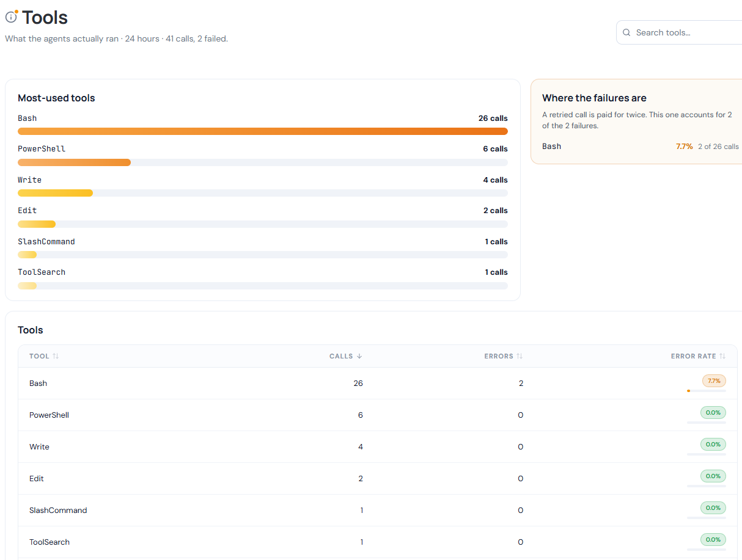This screenshot has width=742, height=560.
Task: Click the 0.0% badge in SlashCommand row
Action: click(x=713, y=507)
